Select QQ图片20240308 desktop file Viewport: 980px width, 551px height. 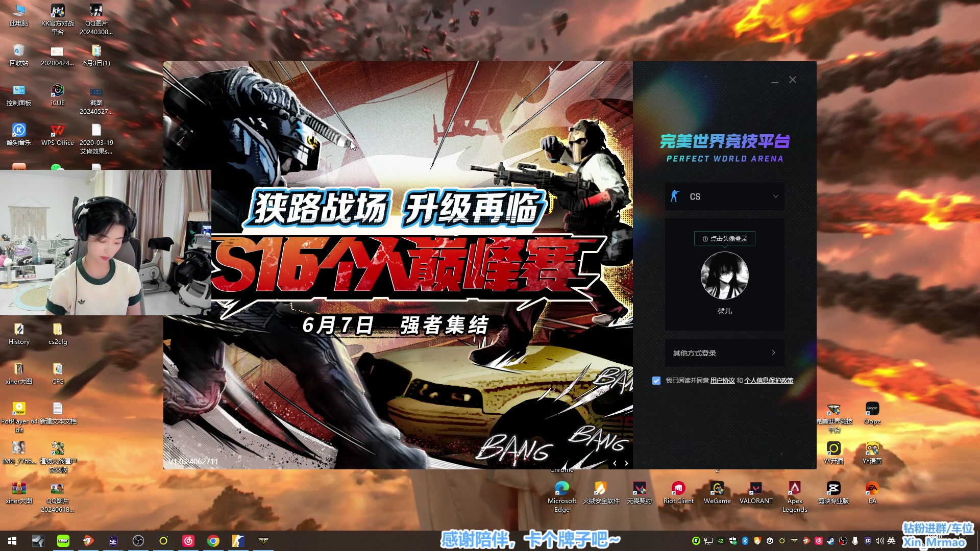(96, 19)
